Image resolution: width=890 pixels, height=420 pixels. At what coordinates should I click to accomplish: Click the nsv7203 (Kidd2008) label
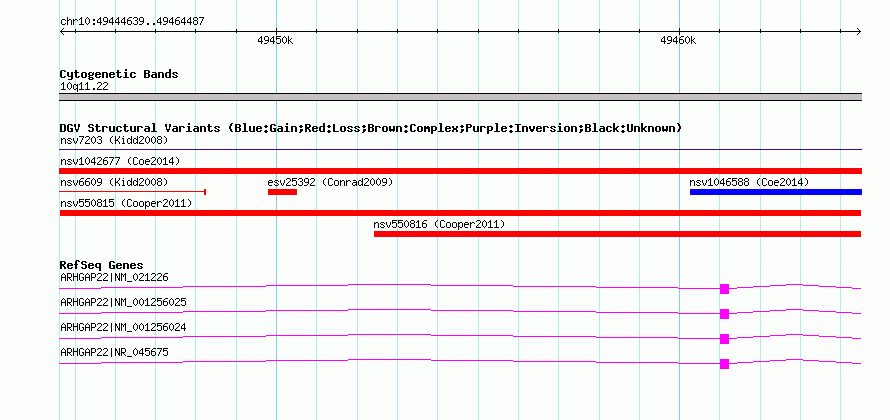[x=114, y=140]
